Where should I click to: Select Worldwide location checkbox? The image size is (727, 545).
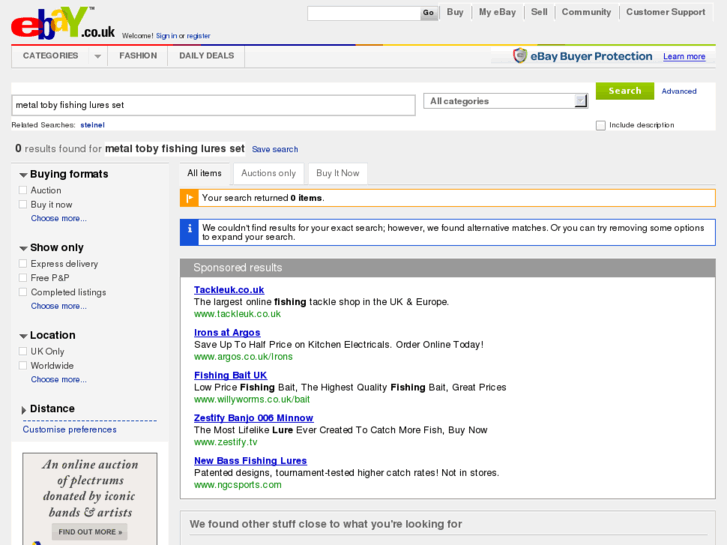click(x=23, y=365)
